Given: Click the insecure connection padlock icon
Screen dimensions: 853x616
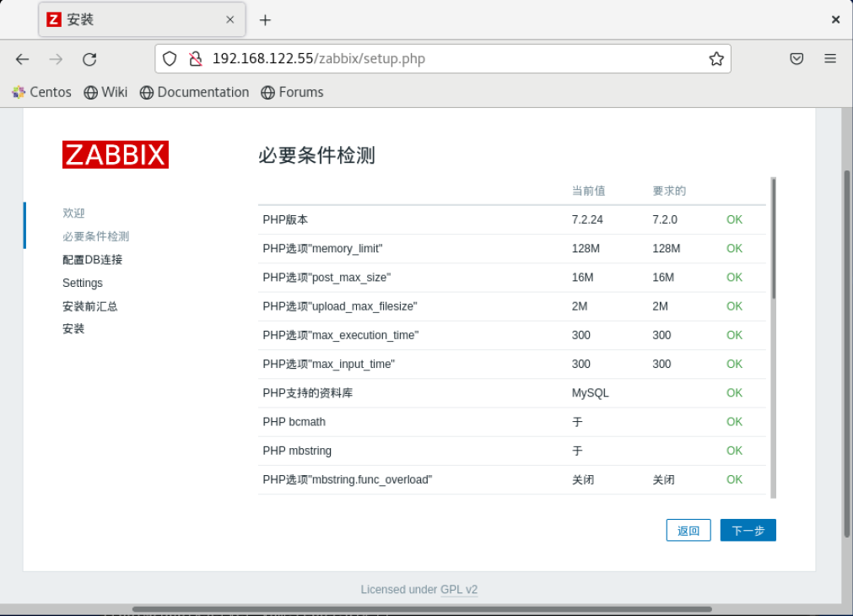Looking at the screenshot, I should point(195,59).
